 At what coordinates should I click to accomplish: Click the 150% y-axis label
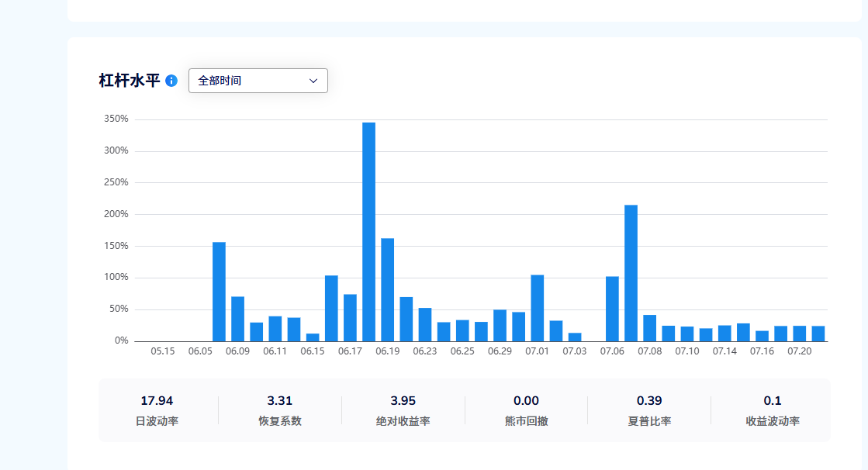(116, 246)
